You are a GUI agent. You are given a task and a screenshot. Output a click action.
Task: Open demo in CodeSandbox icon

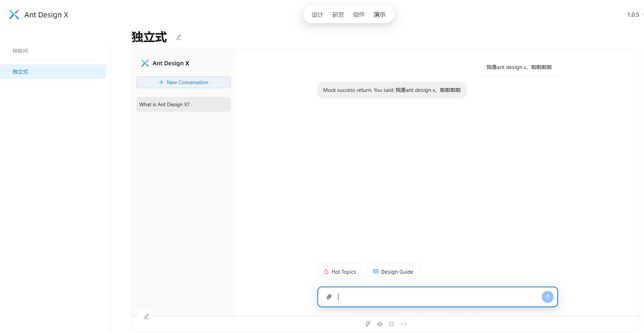pos(380,324)
